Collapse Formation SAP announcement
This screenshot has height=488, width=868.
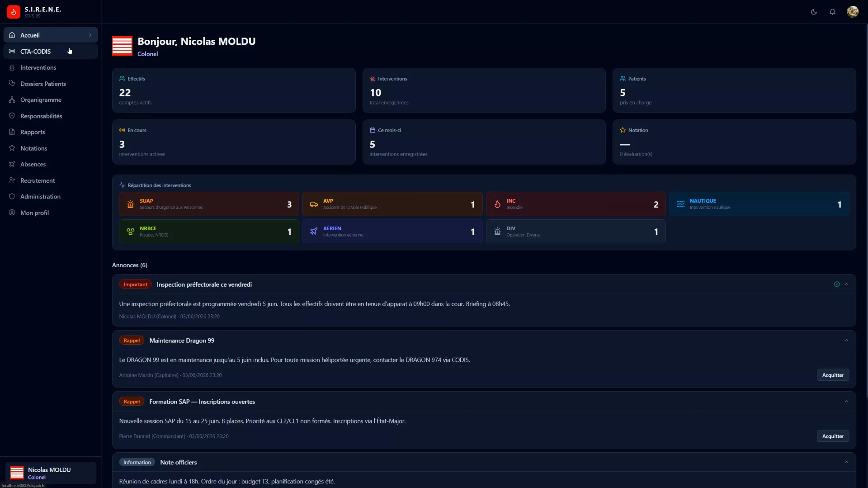846,402
